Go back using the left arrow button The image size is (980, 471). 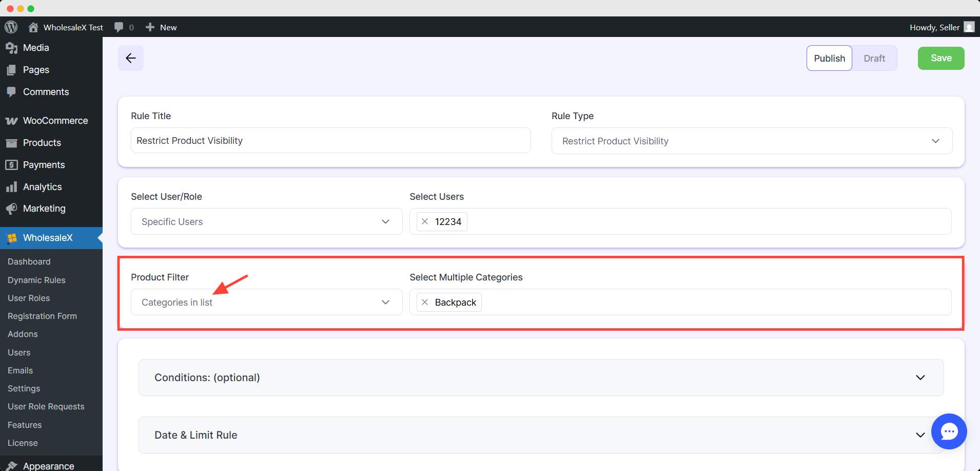click(131, 58)
